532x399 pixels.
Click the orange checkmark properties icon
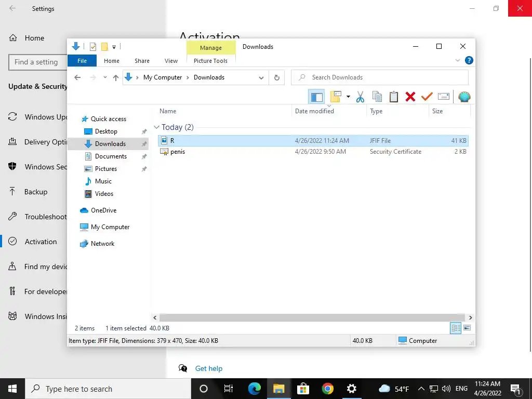point(427,97)
